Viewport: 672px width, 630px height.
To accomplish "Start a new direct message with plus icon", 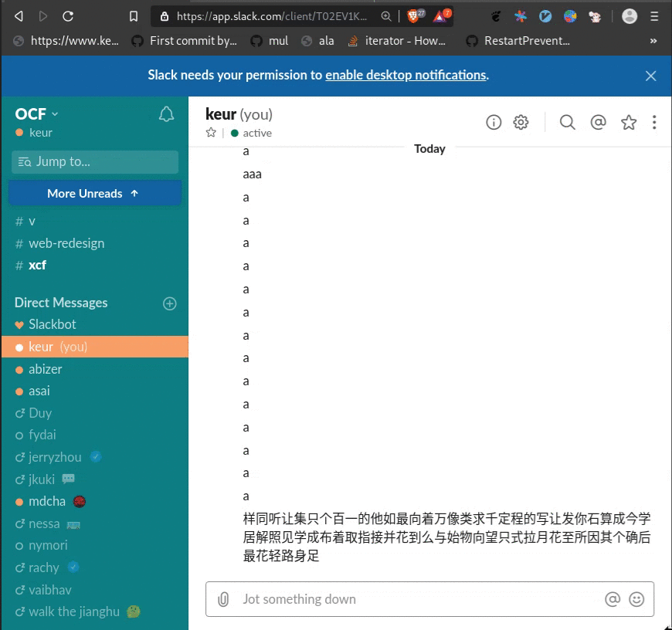I will 170,303.
